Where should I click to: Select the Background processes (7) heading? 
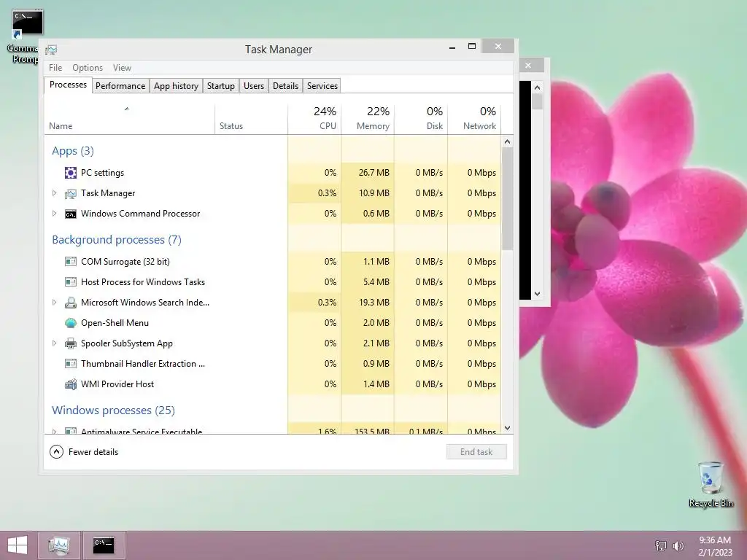click(x=117, y=239)
